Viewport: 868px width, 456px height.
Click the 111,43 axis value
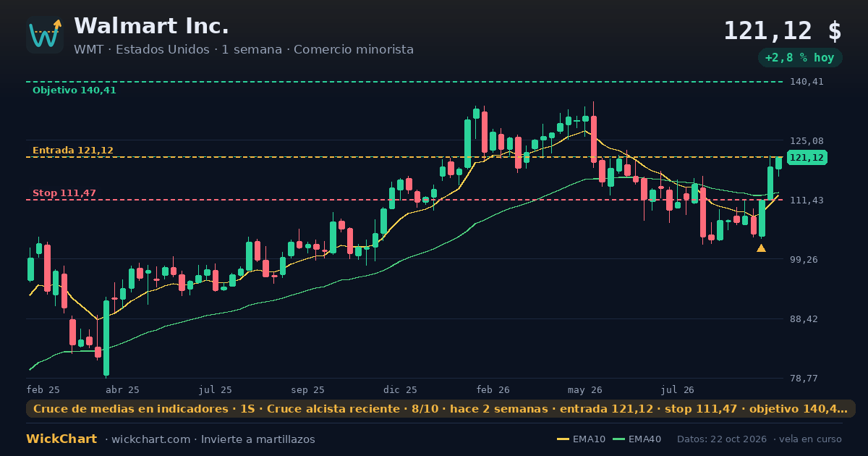click(807, 200)
